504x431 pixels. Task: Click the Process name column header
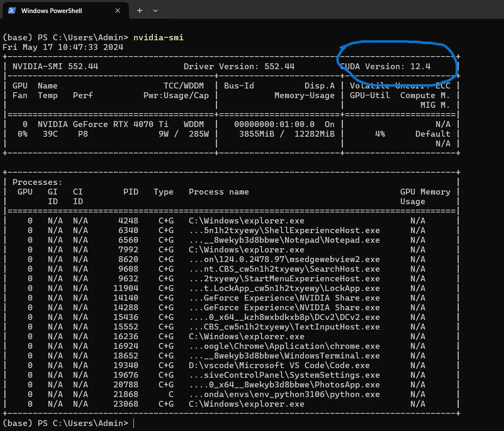(219, 192)
